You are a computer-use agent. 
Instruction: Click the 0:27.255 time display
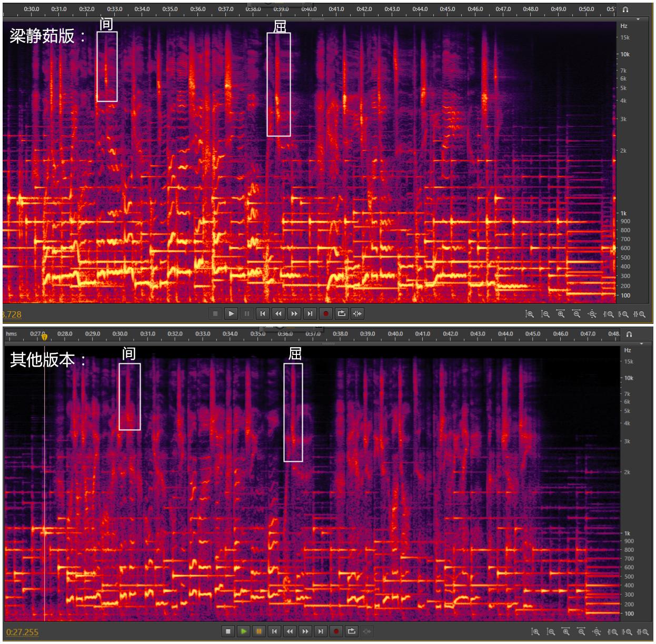[22, 632]
